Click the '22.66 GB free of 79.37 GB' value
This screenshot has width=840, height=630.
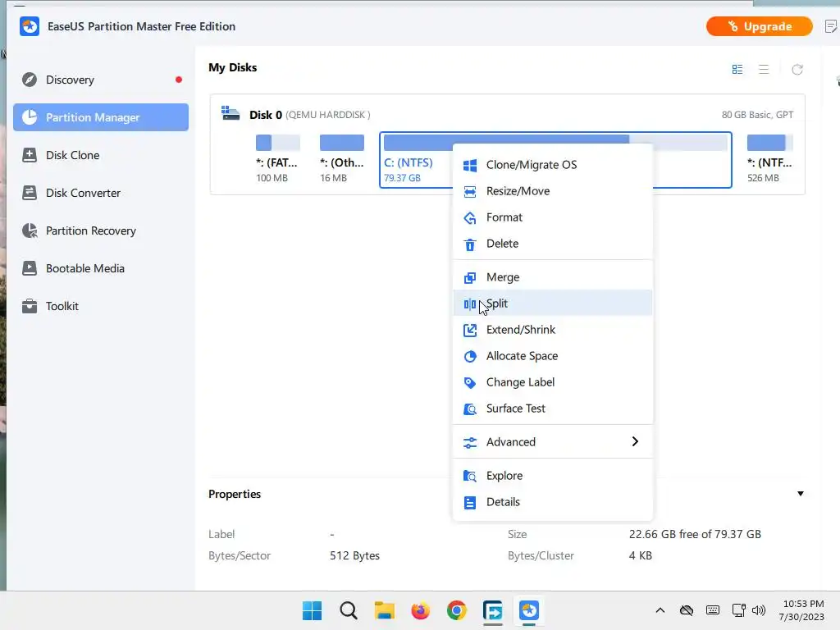click(x=695, y=534)
